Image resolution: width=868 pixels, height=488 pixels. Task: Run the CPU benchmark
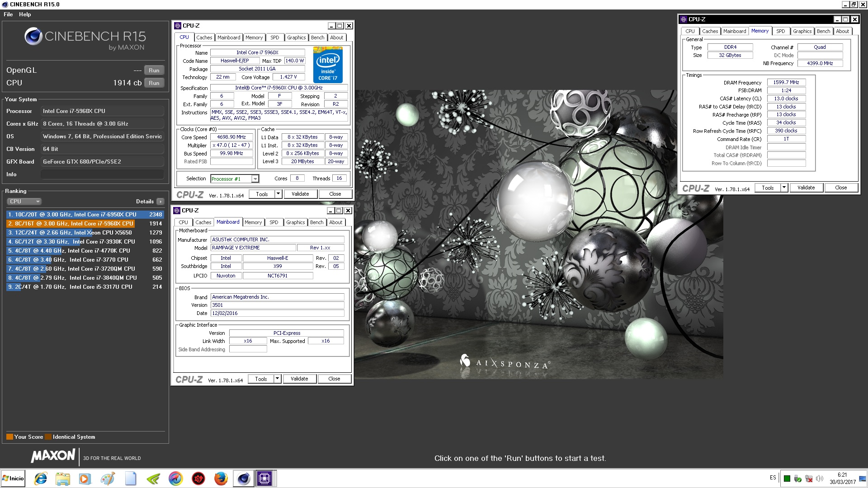click(x=154, y=83)
